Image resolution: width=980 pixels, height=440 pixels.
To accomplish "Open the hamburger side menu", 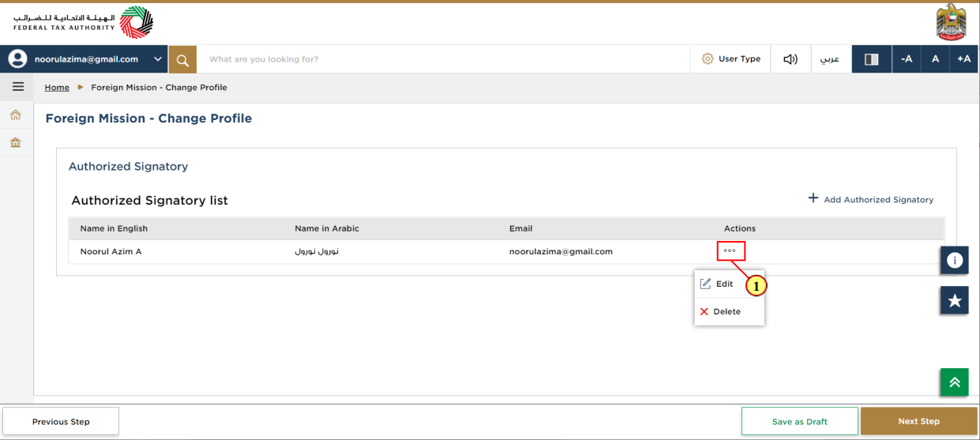I will (x=18, y=87).
